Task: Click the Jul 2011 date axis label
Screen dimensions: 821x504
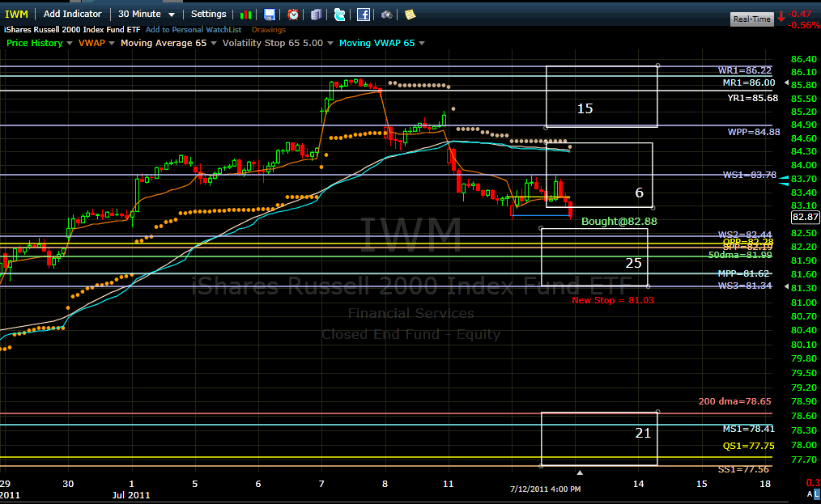Action: click(x=131, y=495)
